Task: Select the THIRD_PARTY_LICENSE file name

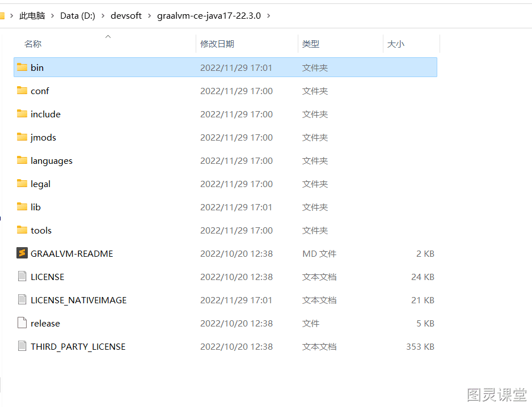Action: [78, 346]
